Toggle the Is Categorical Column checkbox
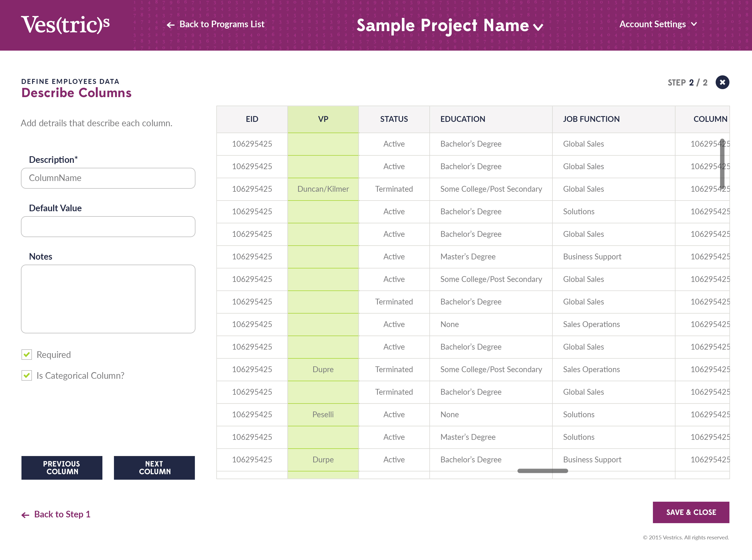Screen dimensions: 752x560 point(26,375)
